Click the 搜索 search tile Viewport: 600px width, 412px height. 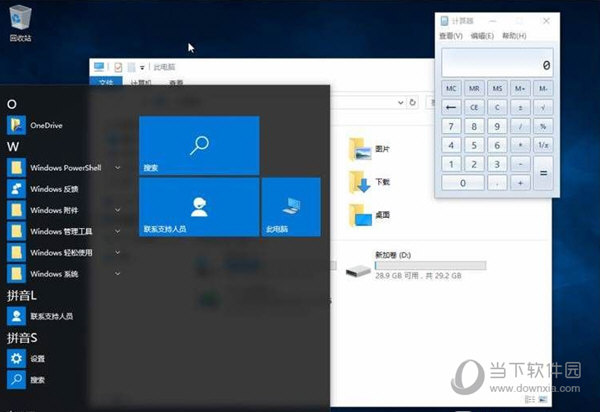click(x=199, y=146)
